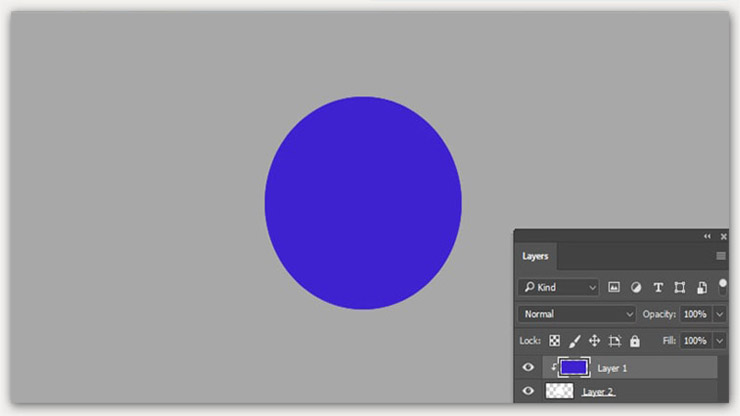Click Layer 2 name text
740x416 pixels.
[598, 392]
